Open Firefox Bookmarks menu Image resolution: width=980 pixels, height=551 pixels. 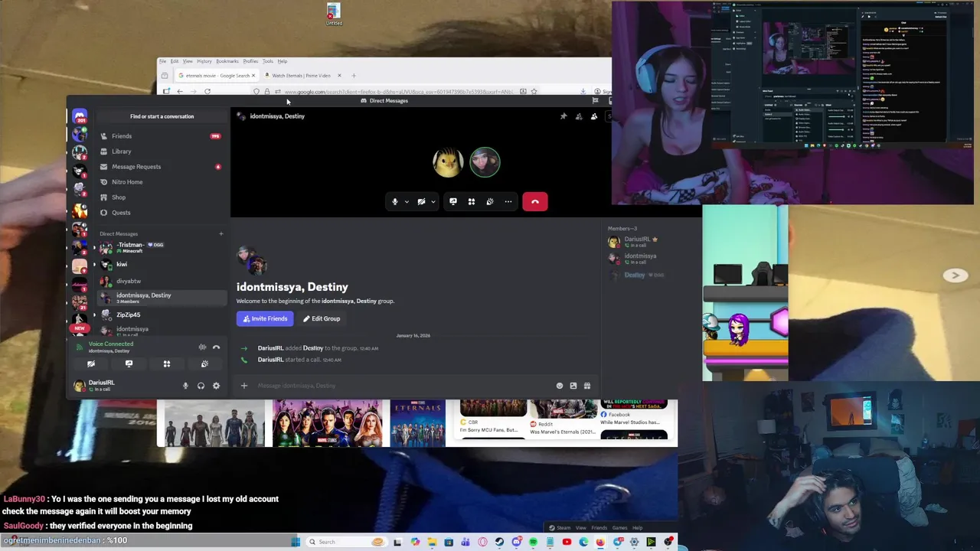point(227,61)
